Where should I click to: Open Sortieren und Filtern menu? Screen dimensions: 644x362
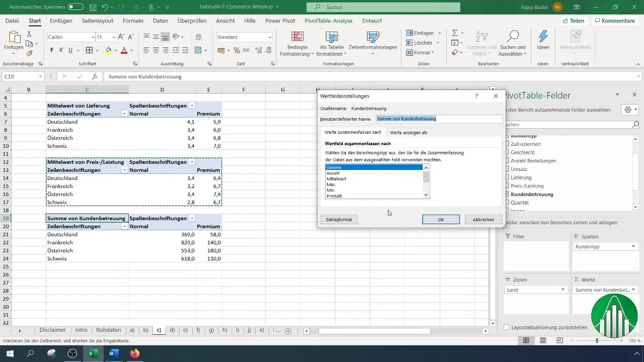point(481,44)
